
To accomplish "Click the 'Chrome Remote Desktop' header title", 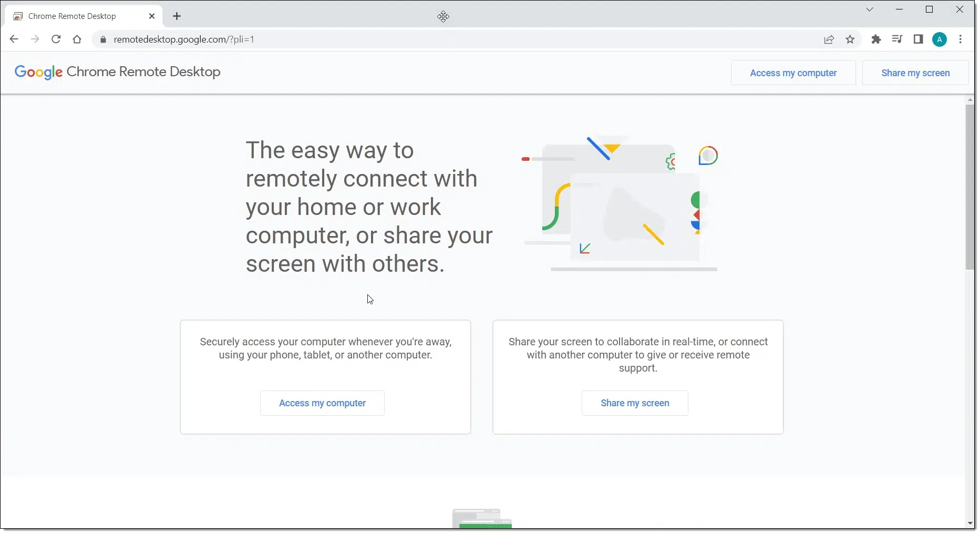I will [x=143, y=72].
